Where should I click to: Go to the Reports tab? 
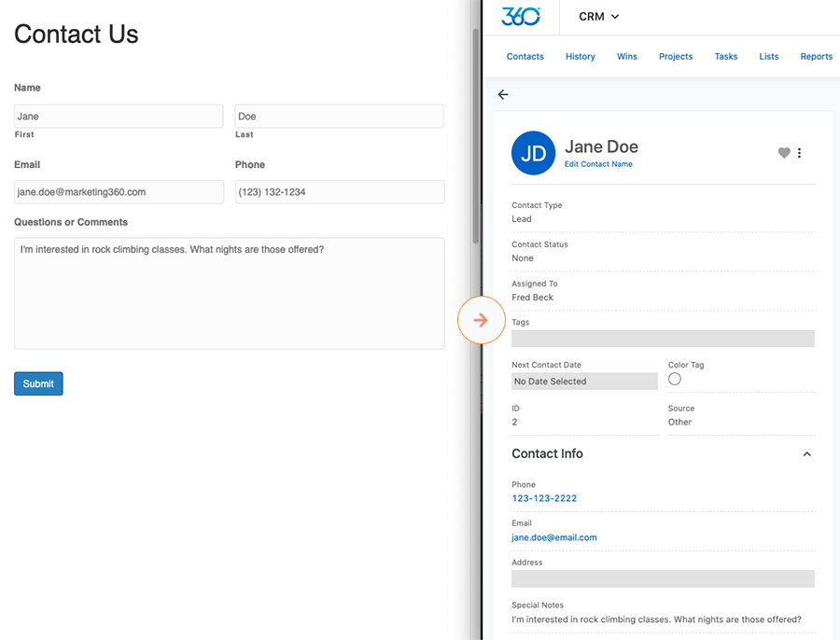pos(816,56)
